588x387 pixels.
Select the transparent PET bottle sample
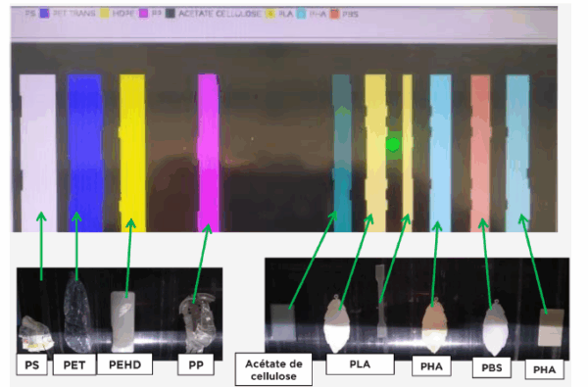point(76,312)
